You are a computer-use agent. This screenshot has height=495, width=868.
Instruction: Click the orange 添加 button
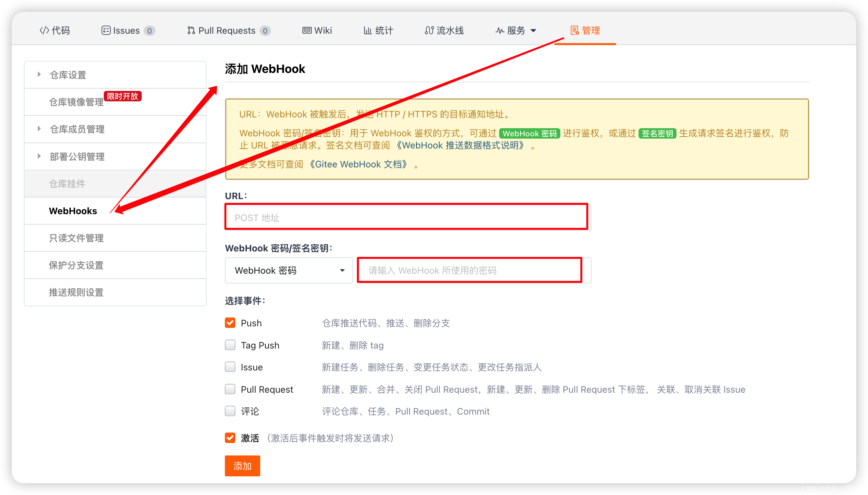pos(242,466)
